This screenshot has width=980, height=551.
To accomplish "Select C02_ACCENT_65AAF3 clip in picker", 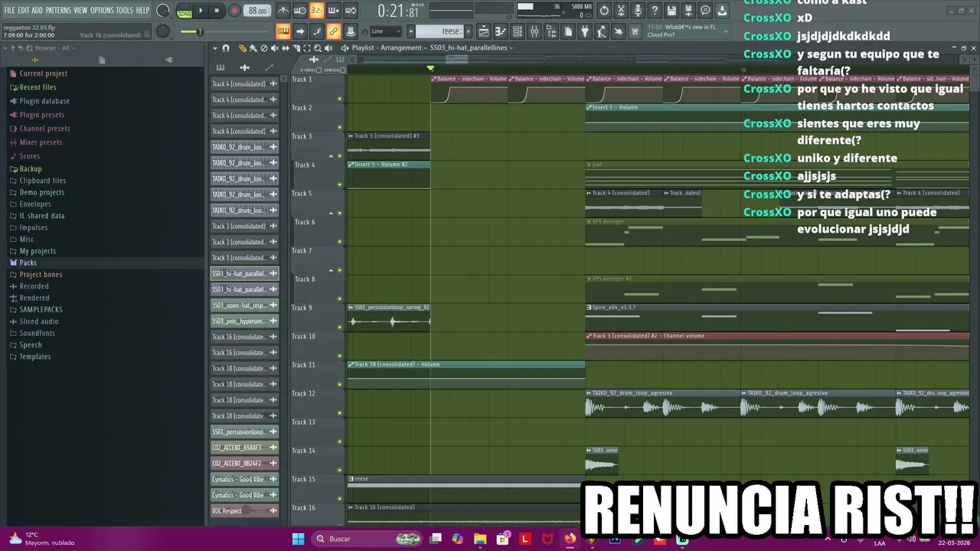I will tap(244, 448).
